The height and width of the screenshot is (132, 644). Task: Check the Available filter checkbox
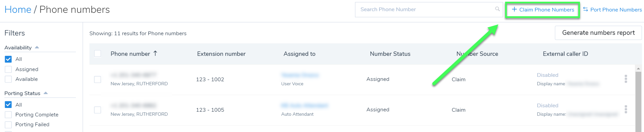[x=8, y=79]
